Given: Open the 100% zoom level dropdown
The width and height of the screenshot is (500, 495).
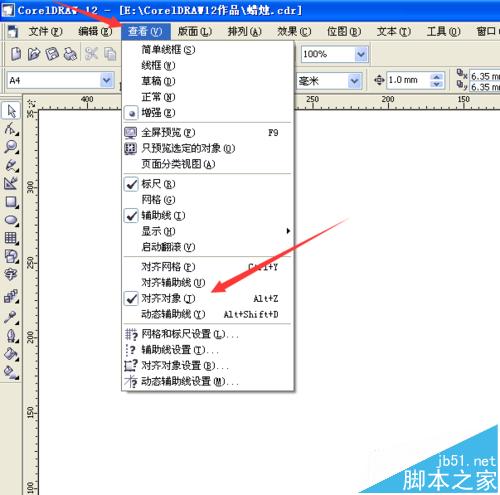Looking at the screenshot, I should (x=361, y=54).
